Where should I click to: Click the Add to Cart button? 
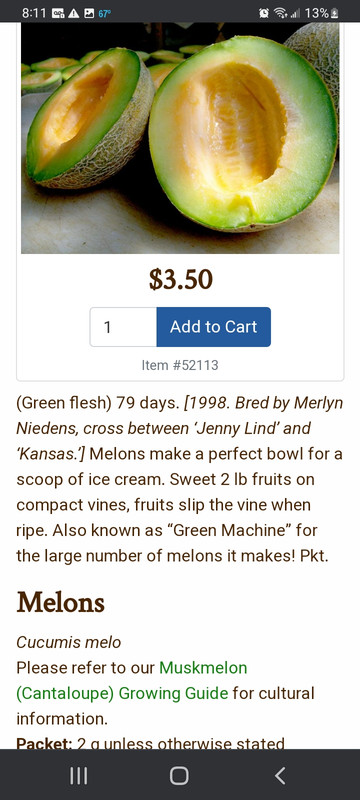214,327
